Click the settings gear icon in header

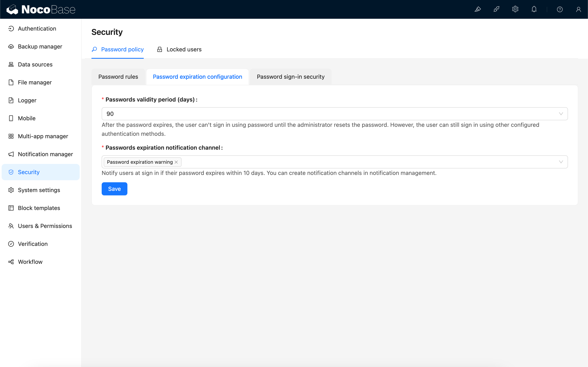click(x=515, y=9)
